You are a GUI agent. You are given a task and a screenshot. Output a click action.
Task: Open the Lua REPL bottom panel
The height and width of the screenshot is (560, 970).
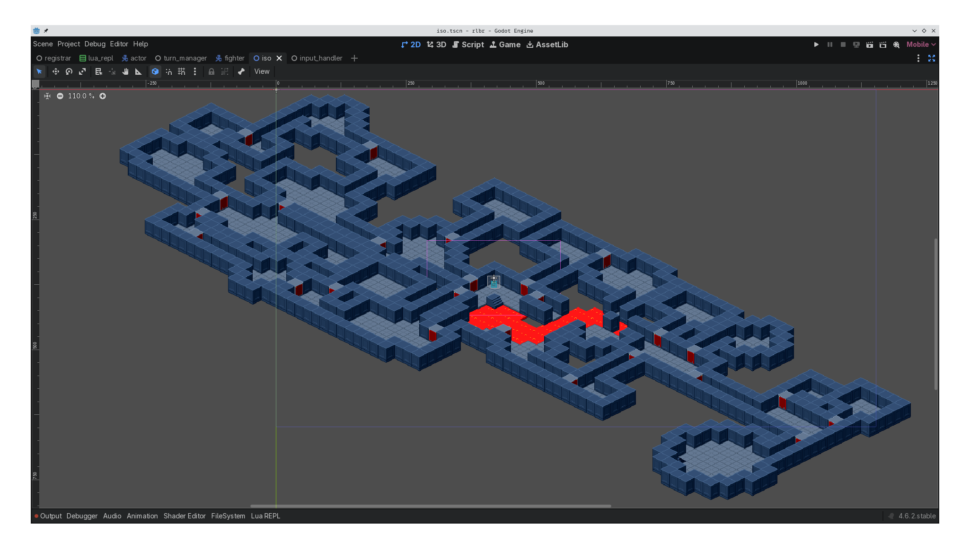(265, 516)
